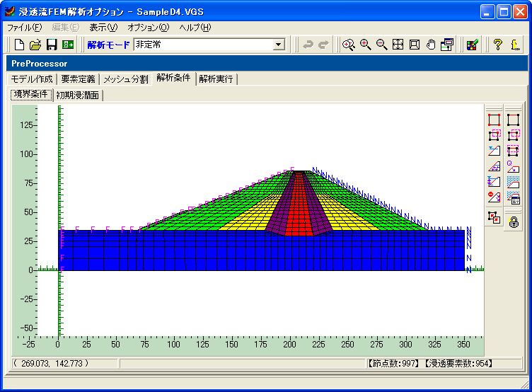
Task: Open the 表示 menu
Action: (x=103, y=28)
